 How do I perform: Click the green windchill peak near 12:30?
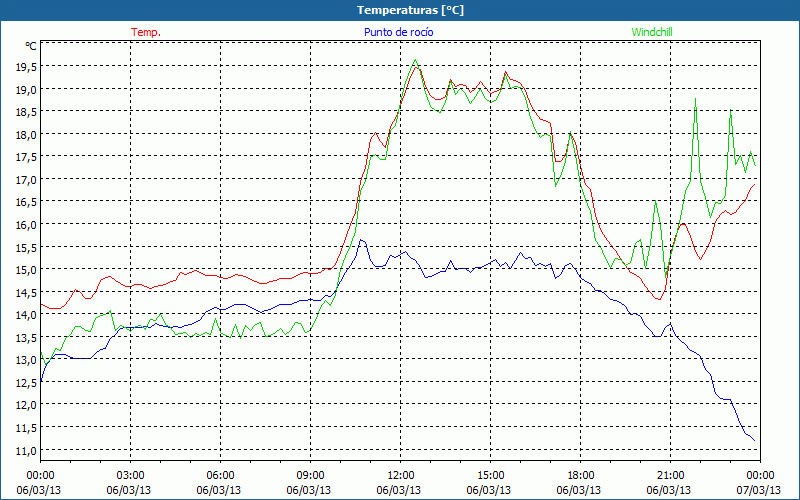click(x=415, y=60)
